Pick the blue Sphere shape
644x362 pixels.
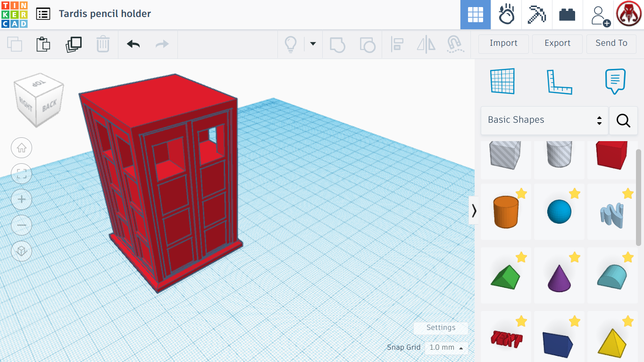click(x=559, y=212)
